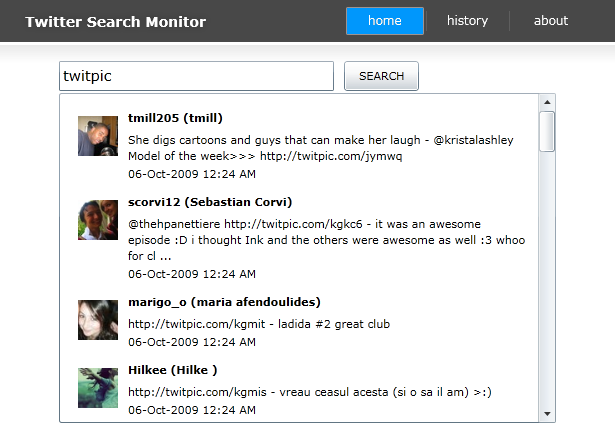Click marigo_o's profile picture
Image resolution: width=615 pixels, height=439 pixels.
(98, 320)
